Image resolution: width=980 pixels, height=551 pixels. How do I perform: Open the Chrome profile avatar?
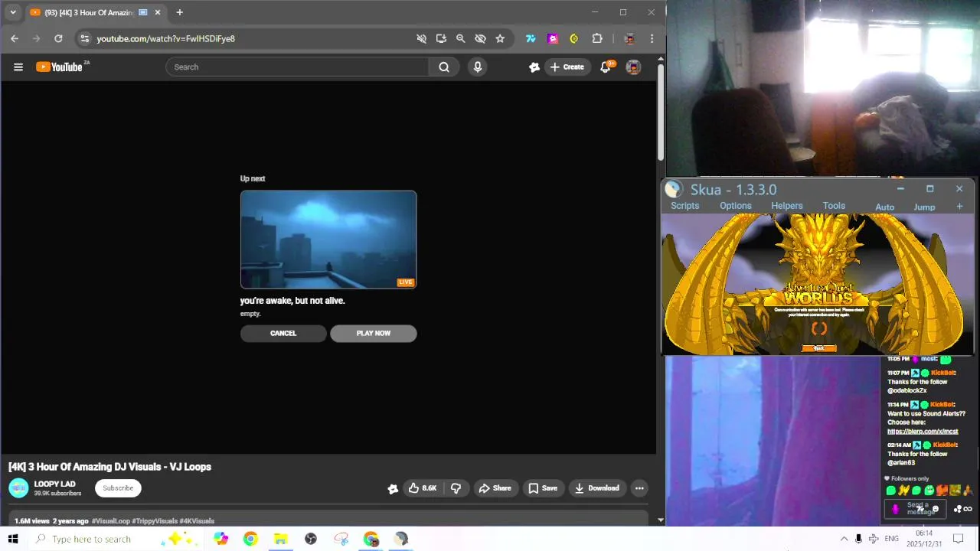pyautogui.click(x=629, y=38)
